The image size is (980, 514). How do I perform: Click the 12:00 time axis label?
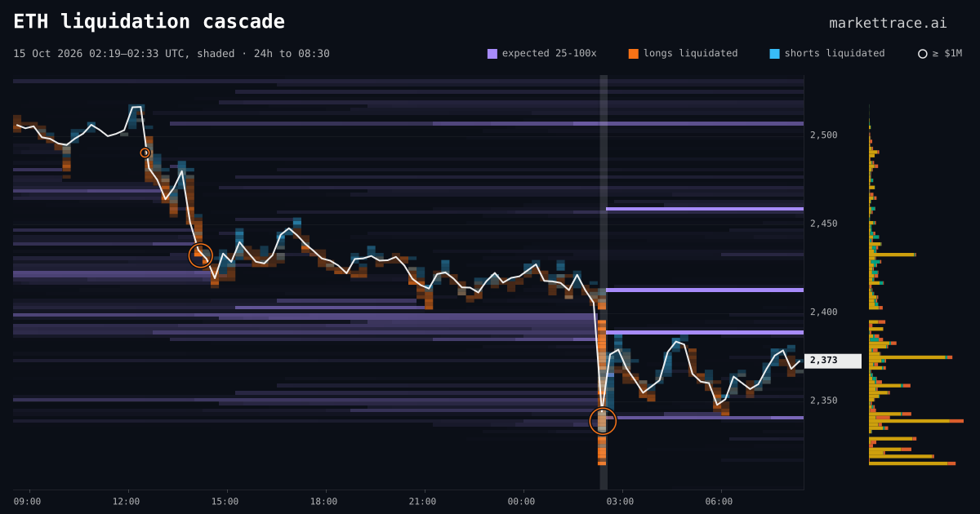126,502
